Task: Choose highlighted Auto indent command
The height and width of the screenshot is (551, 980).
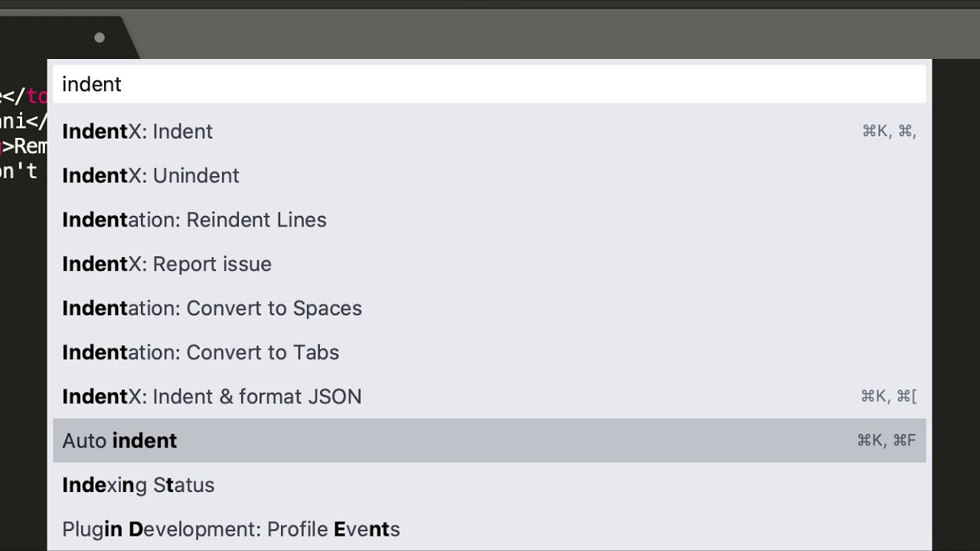Action: point(489,441)
